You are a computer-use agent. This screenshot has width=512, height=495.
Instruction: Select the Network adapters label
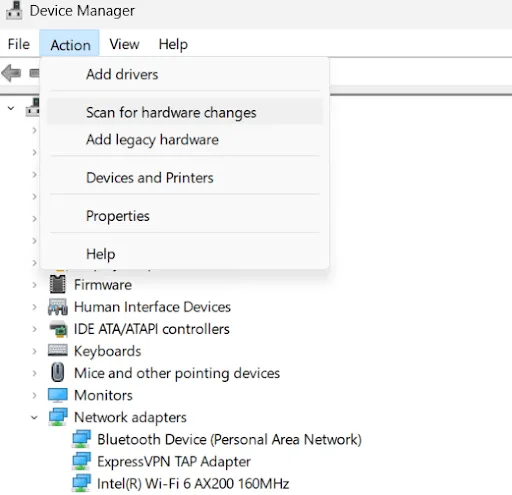pyautogui.click(x=130, y=417)
